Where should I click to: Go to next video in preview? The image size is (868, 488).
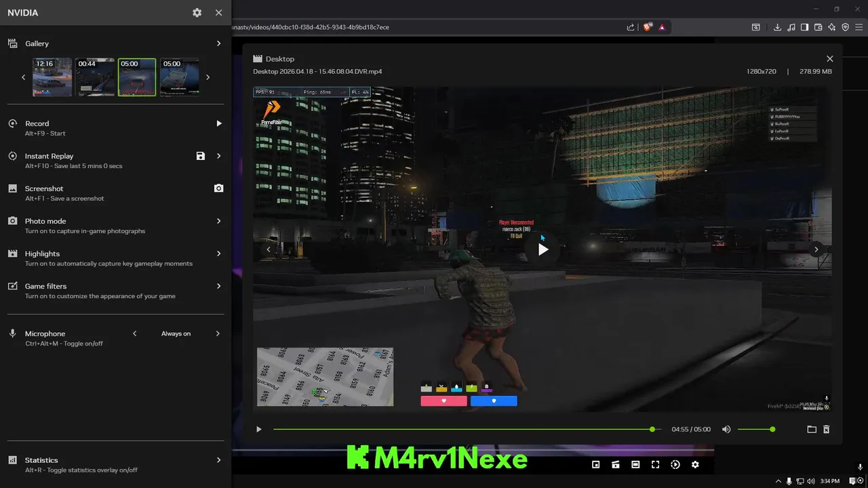[816, 249]
